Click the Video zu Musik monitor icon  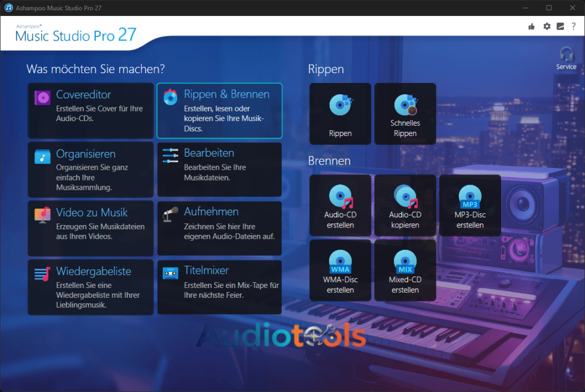point(42,215)
